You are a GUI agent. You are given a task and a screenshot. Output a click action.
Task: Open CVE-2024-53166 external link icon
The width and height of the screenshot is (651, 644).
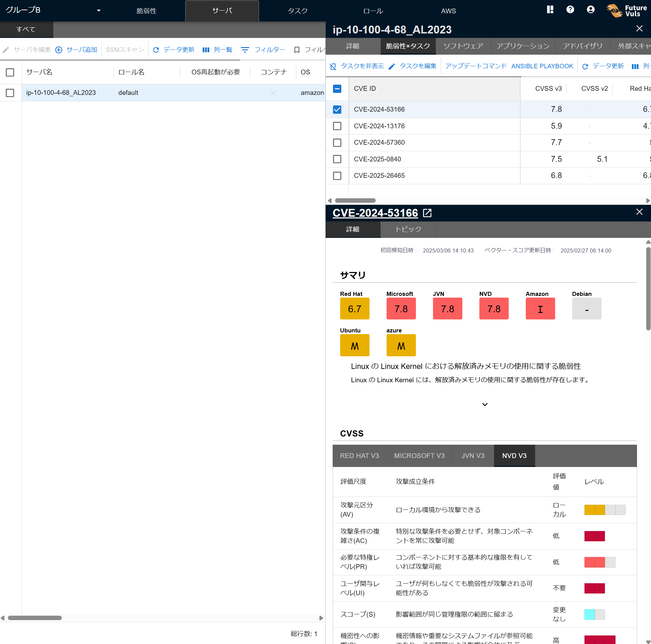[x=427, y=213]
